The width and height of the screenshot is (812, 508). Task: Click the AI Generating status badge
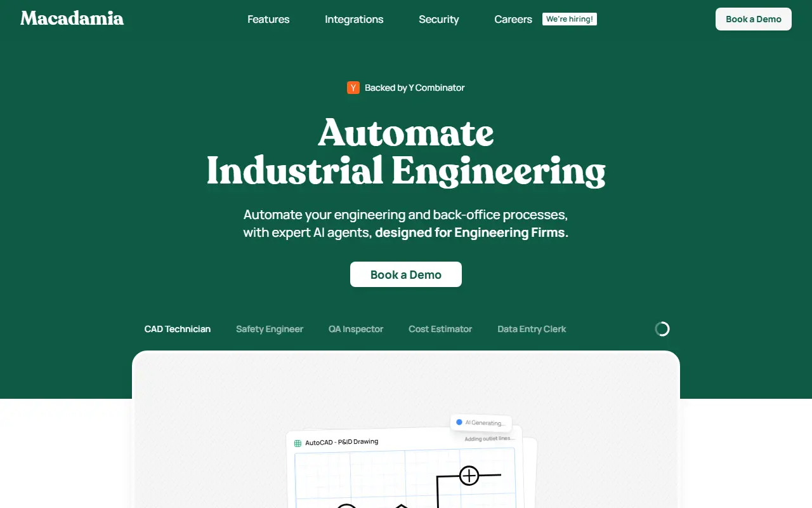[x=481, y=423]
